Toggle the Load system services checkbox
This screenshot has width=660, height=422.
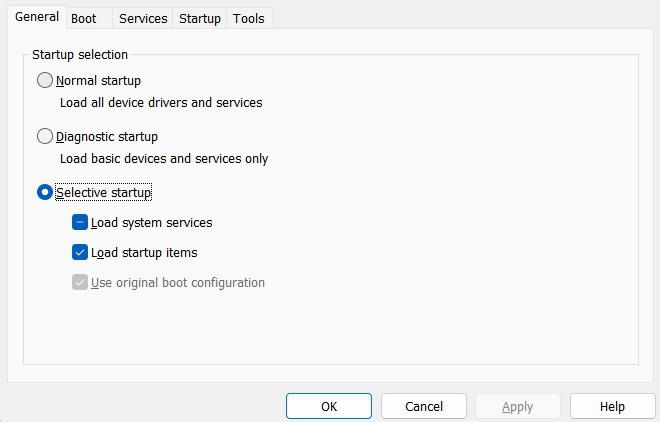[x=80, y=222]
